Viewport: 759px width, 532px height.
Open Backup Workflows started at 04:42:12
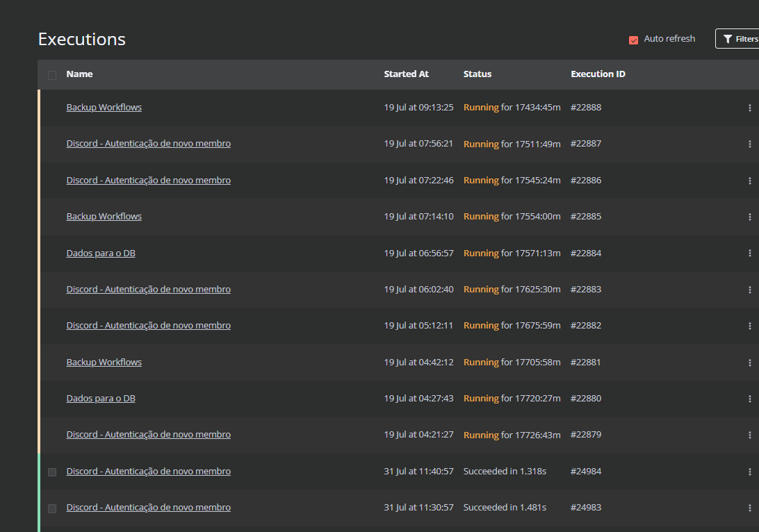pyautogui.click(x=104, y=363)
